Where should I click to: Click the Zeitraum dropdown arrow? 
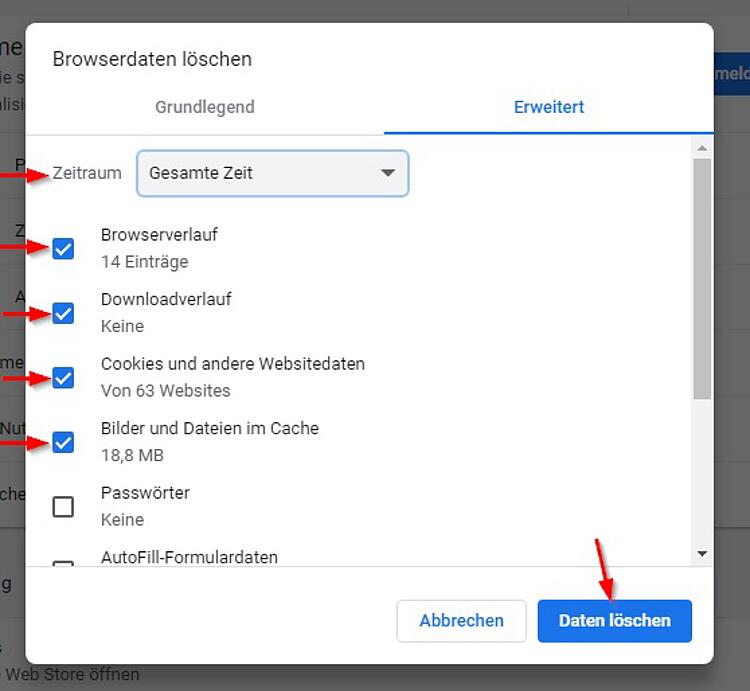[388, 173]
